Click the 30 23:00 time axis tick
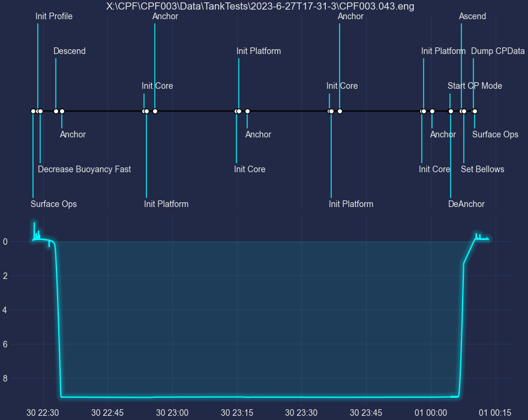 point(172,413)
